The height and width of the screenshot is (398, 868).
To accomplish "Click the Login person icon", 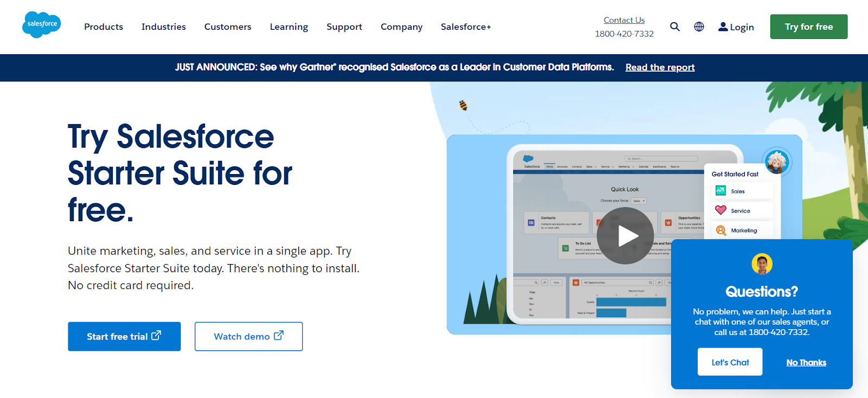I will click(723, 27).
